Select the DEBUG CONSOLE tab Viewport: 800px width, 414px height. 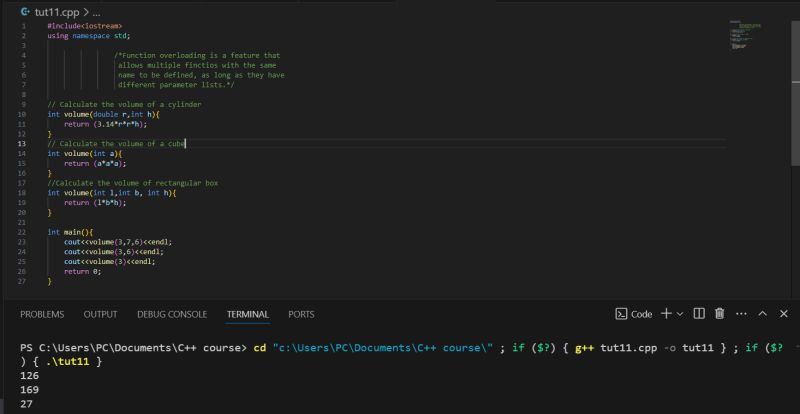click(172, 314)
